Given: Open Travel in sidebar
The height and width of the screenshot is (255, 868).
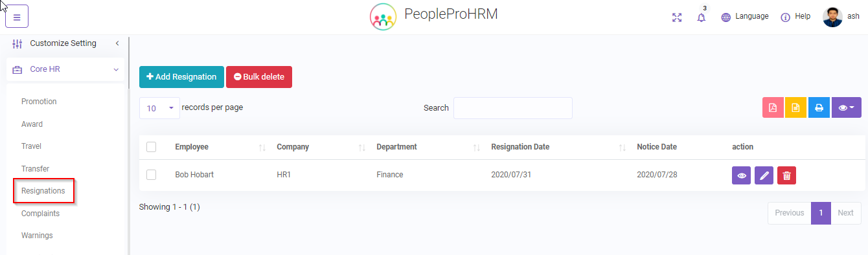Looking at the screenshot, I should 31,146.
